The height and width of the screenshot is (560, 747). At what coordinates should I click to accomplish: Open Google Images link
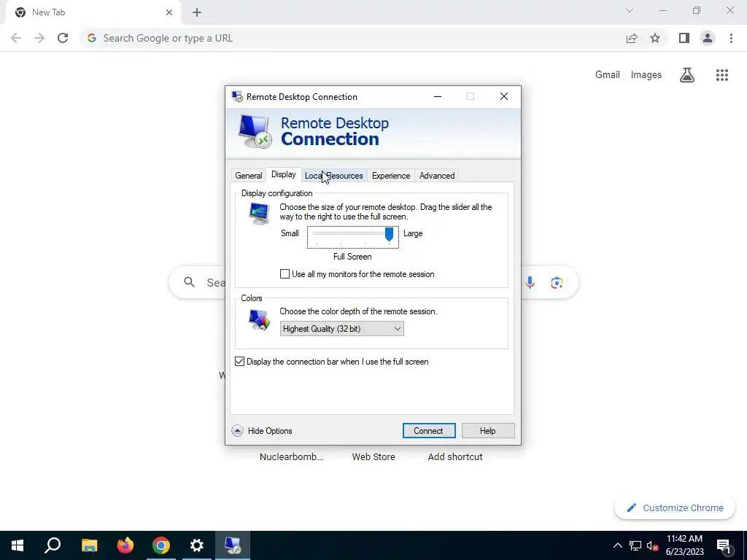646,75
